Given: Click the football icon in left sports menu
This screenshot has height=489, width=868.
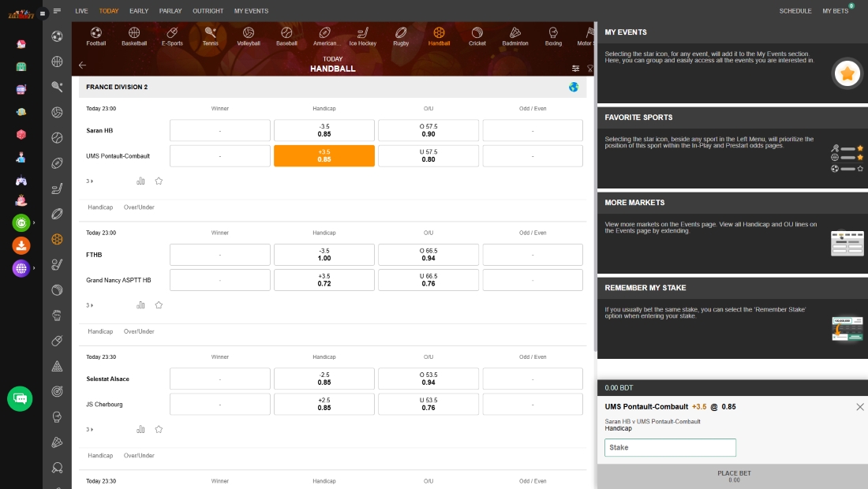Looking at the screenshot, I should pyautogui.click(x=57, y=36).
